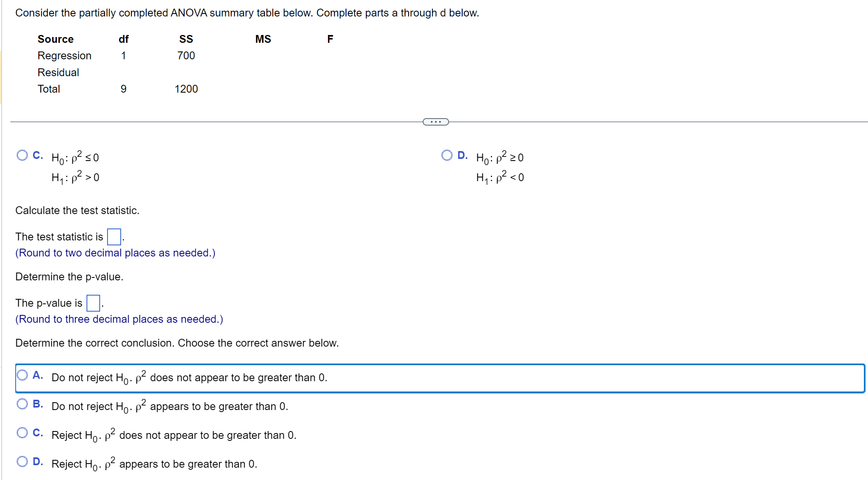This screenshot has width=868, height=480.
Task: Select hypothesis option C with ρ² ≤ 0
Action: [x=23, y=156]
